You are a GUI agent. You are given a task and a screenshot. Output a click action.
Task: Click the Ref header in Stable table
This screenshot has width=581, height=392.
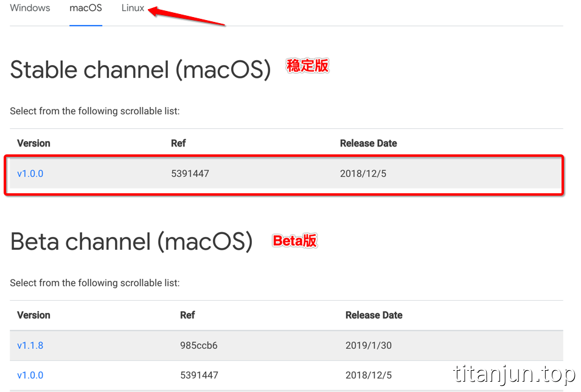178,143
